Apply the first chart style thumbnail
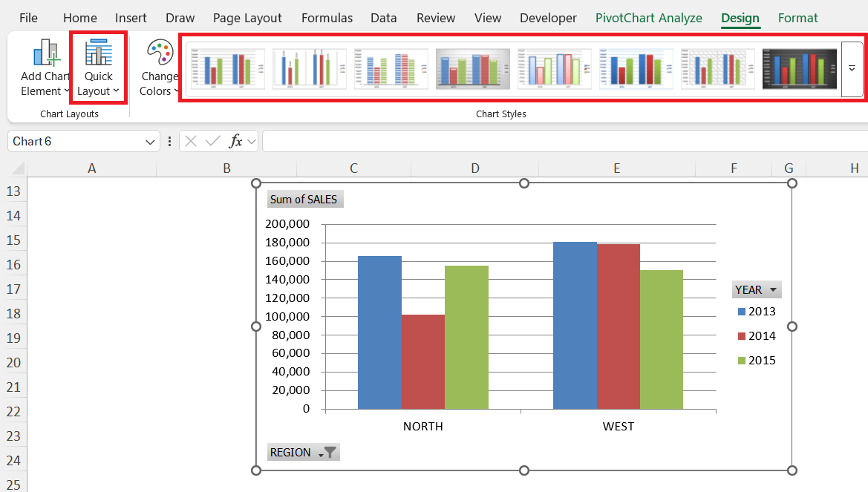 [227, 69]
